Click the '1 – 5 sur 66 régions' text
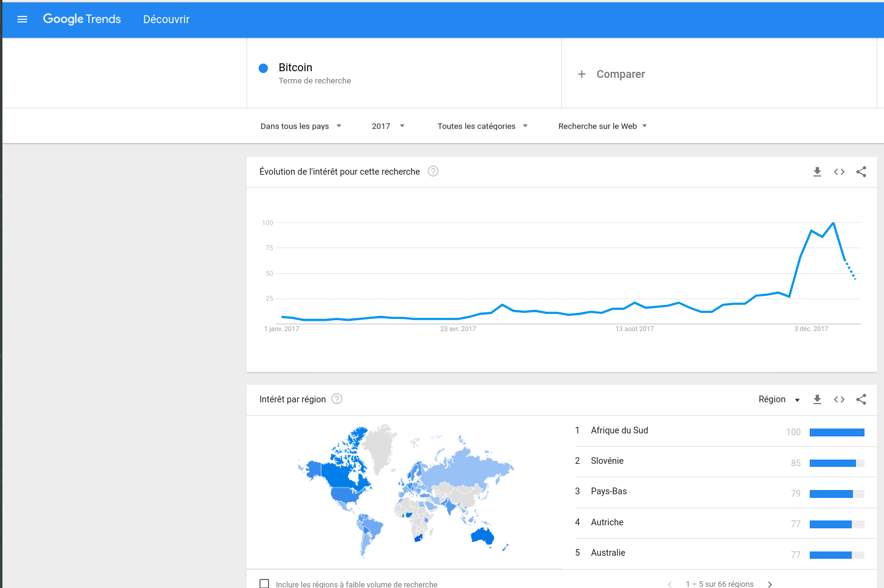 pos(720,584)
